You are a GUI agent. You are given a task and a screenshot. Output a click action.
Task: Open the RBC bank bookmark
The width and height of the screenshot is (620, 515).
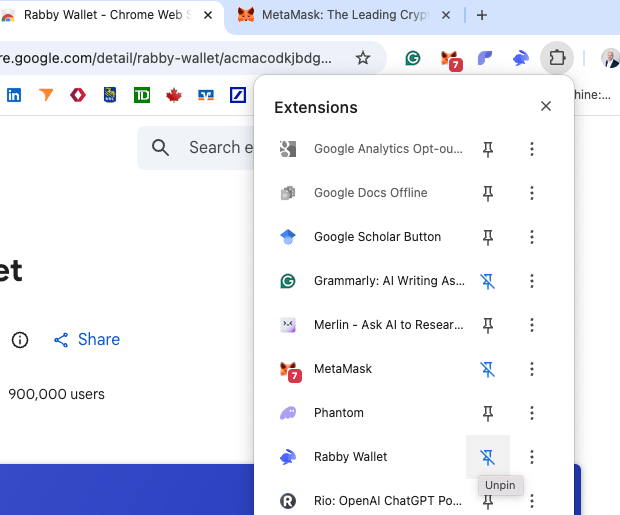pos(110,95)
